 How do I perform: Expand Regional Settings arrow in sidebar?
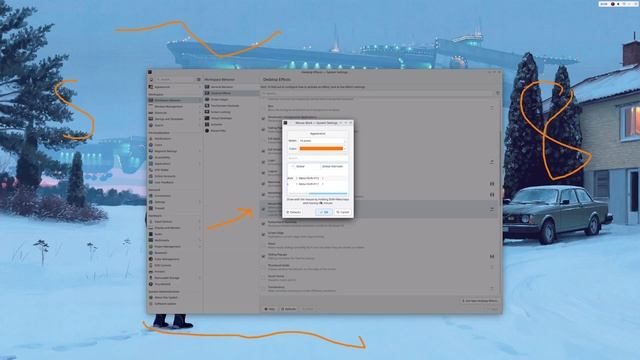point(200,151)
